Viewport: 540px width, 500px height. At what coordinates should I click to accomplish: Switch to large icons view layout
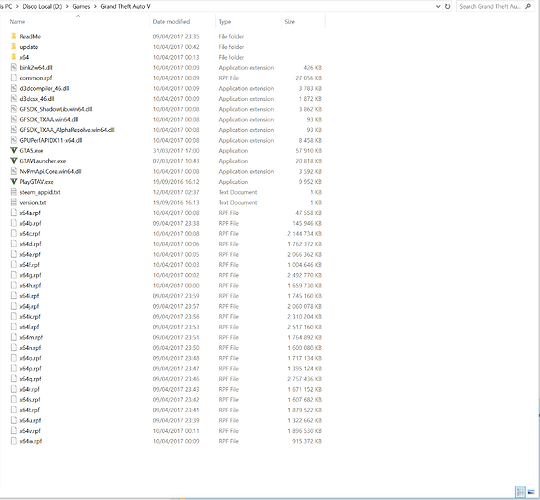pos(531,492)
